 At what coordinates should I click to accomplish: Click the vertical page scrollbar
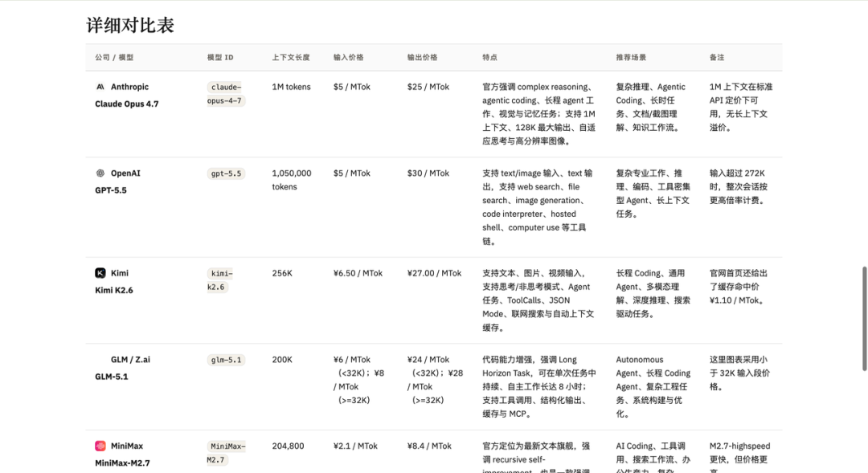point(864,319)
